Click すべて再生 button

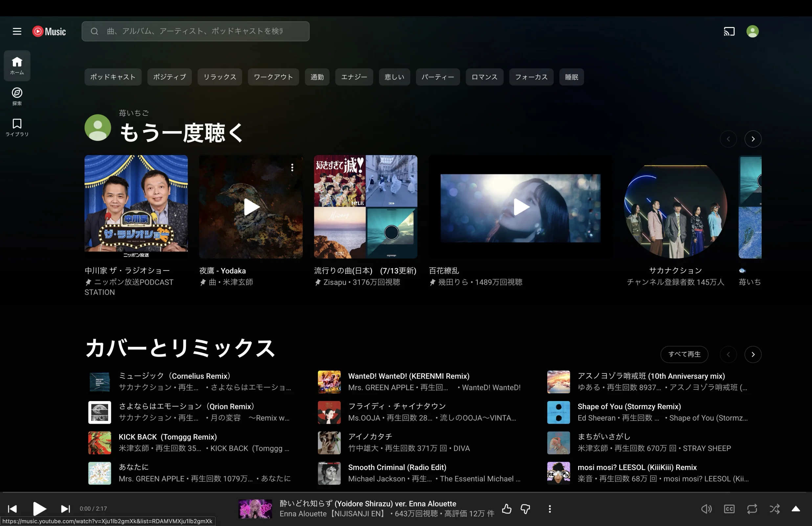(x=685, y=354)
